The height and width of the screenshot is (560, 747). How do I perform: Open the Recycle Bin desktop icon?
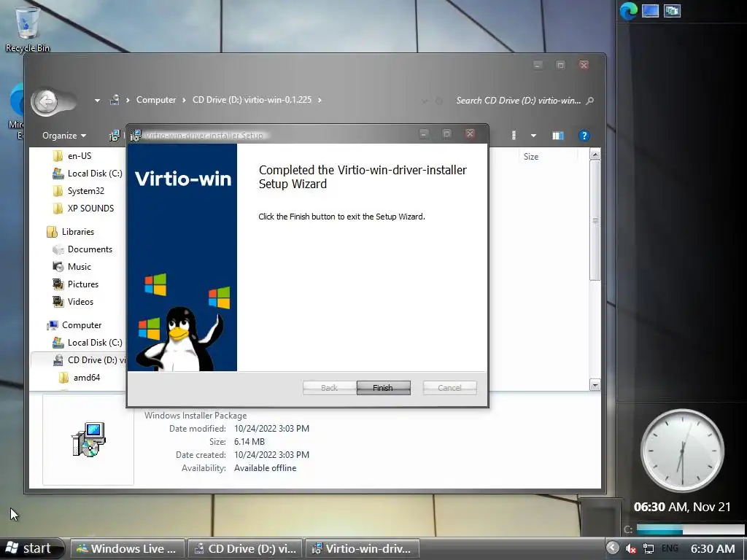click(x=28, y=28)
